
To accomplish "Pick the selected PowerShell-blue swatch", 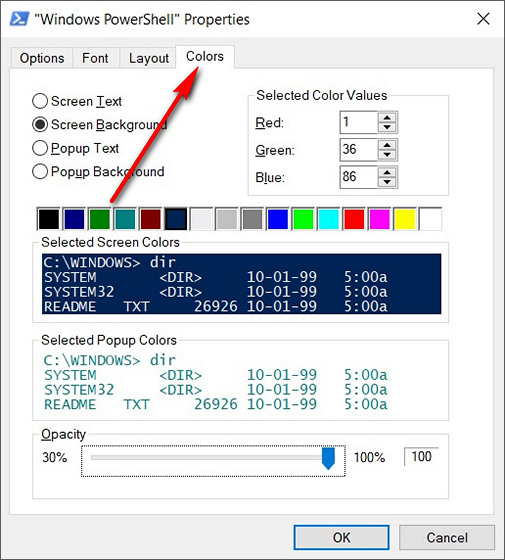I will coord(176,219).
